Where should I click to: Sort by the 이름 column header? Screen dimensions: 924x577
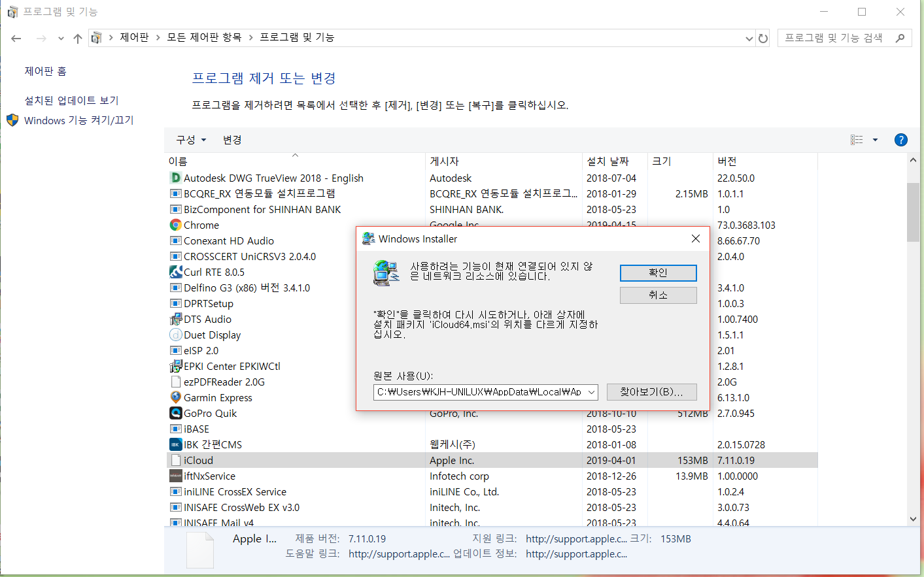(295, 161)
